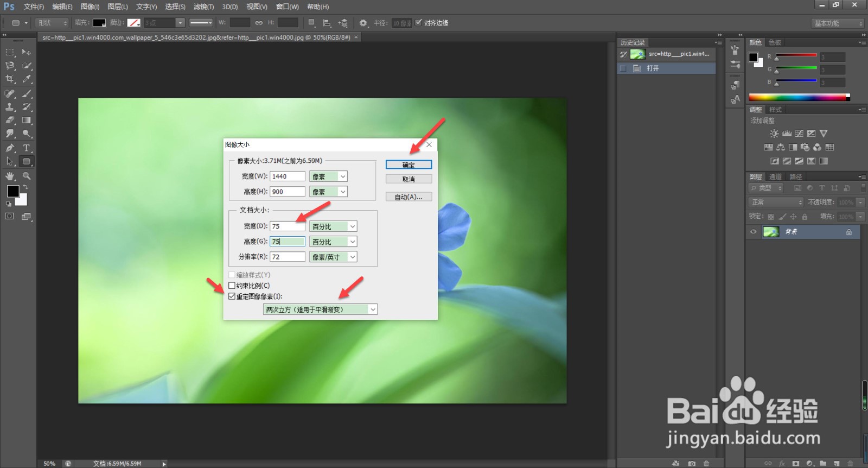Open the 图像(I) menu
Screen dimensions: 868x468
[x=90, y=7]
